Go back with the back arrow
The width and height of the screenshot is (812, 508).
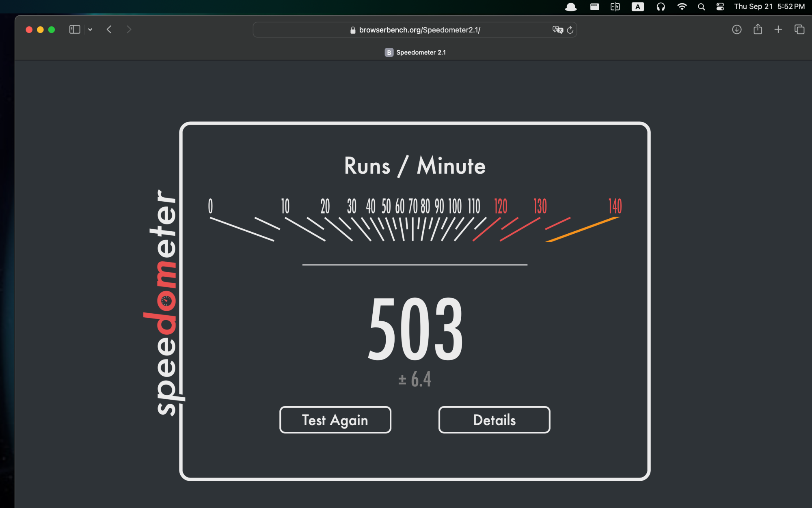(x=109, y=30)
